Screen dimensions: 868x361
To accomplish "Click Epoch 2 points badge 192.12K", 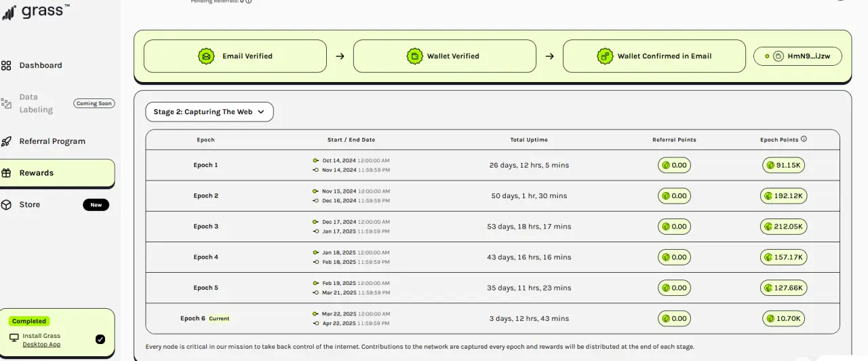I will [x=784, y=195].
